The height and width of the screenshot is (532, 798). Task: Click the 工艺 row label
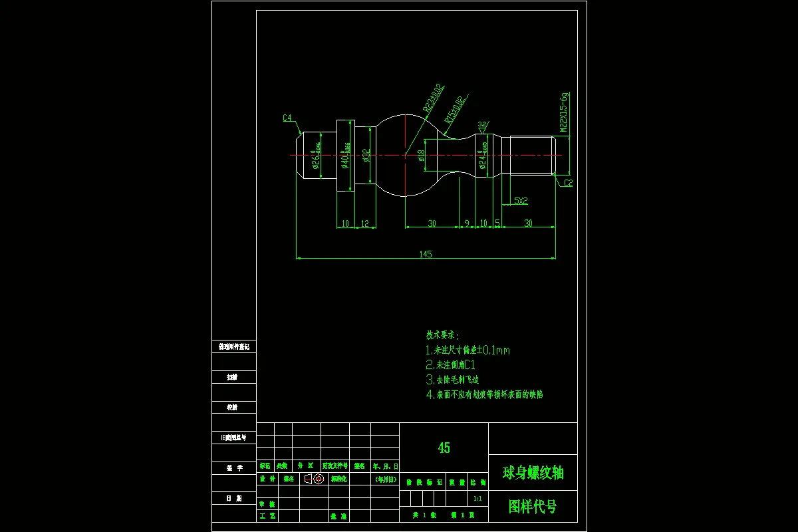click(x=267, y=516)
